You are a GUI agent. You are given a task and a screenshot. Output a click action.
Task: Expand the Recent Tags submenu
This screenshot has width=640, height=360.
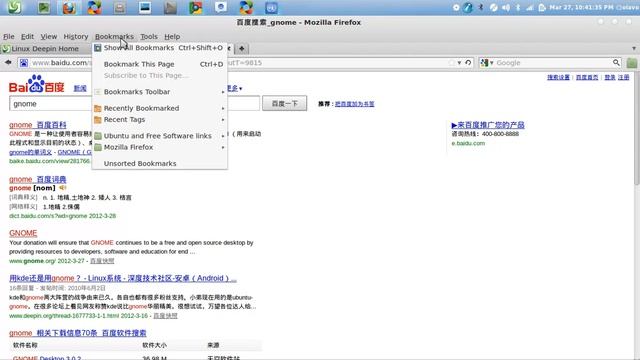pyautogui.click(x=160, y=120)
